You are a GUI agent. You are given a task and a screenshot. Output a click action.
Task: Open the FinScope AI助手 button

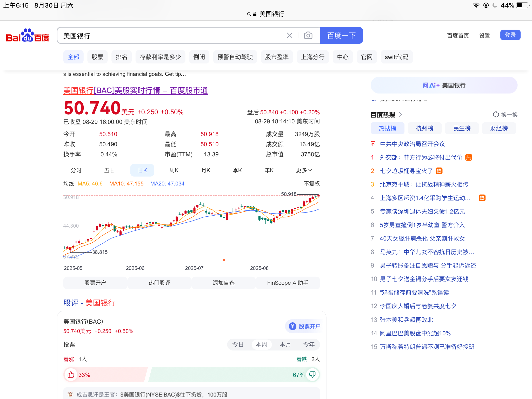(x=288, y=283)
